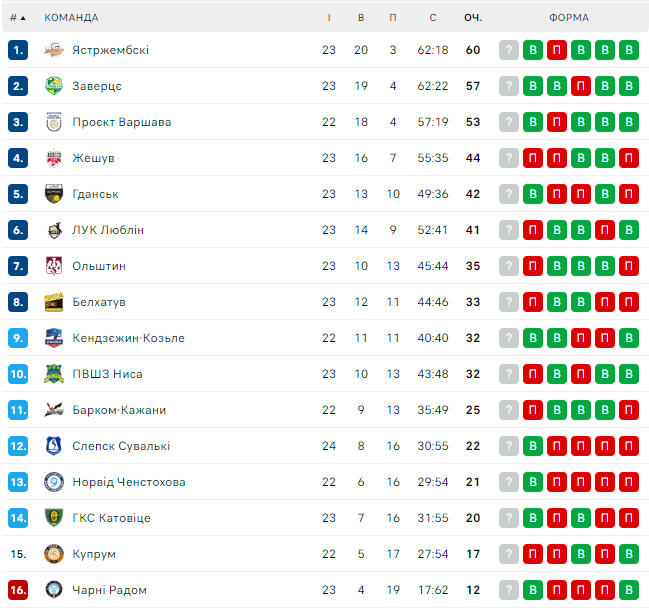Sort table by the # rank column
Viewport: 649px width, 610px height.
[x=17, y=17]
